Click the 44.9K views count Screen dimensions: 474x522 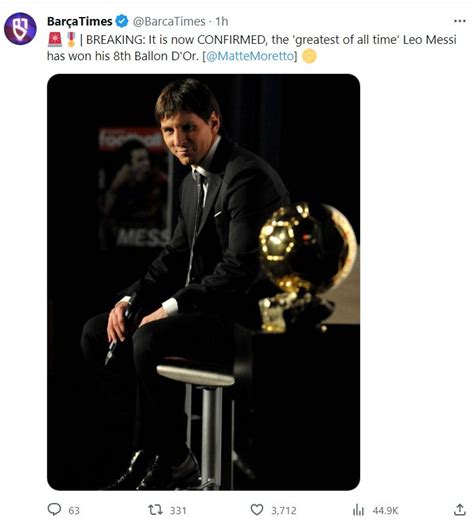pos(385,510)
